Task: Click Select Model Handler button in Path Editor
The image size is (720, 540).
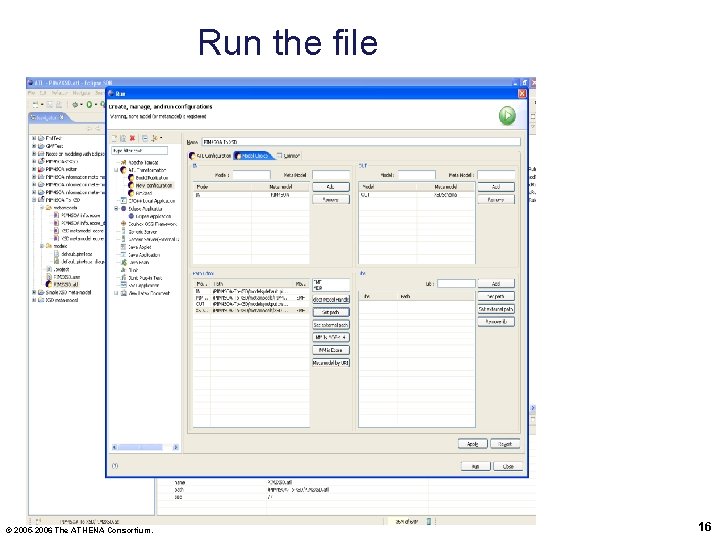Action: 331,299
